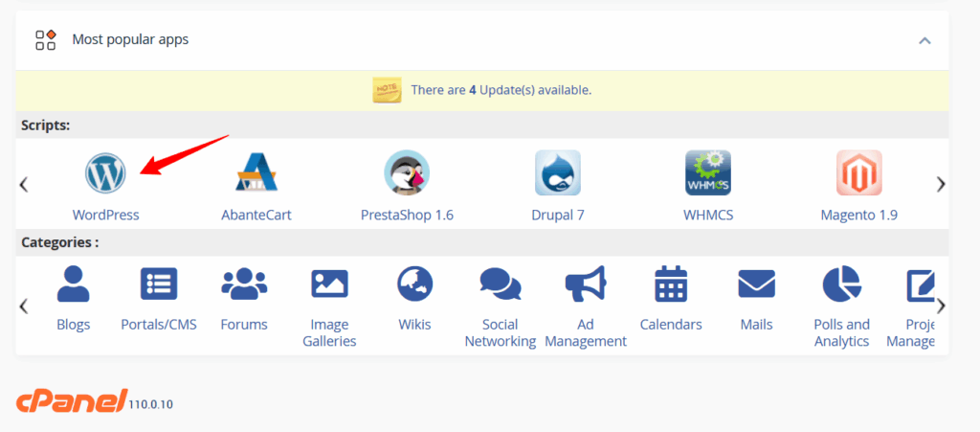The image size is (980, 432).
Task: Open the Forums category icon
Action: [x=244, y=284]
